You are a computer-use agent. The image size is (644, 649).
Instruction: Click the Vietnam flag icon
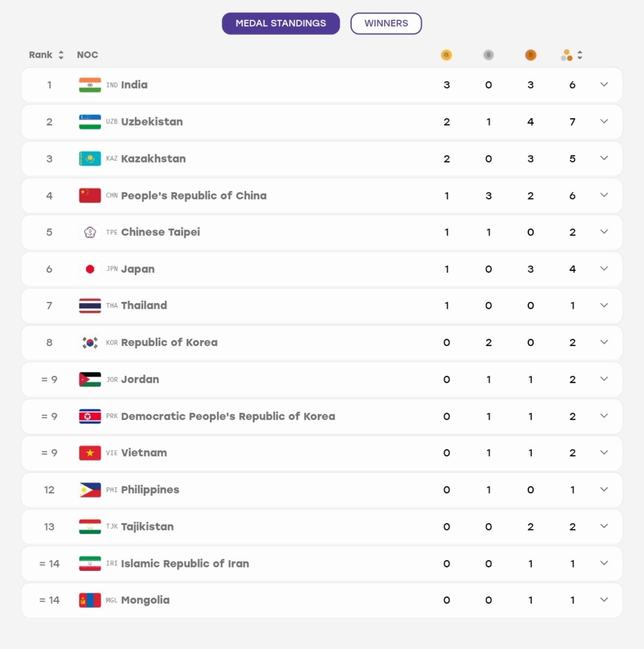[x=90, y=453]
